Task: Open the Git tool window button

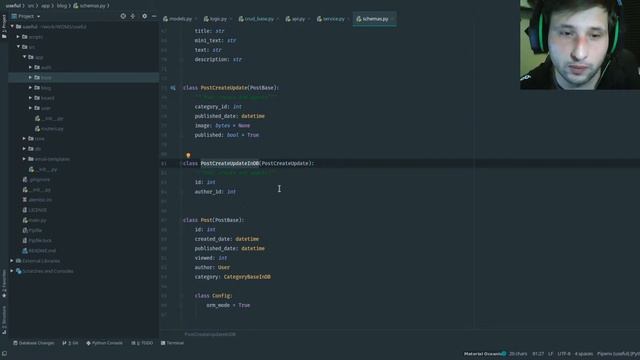Action: [70, 343]
